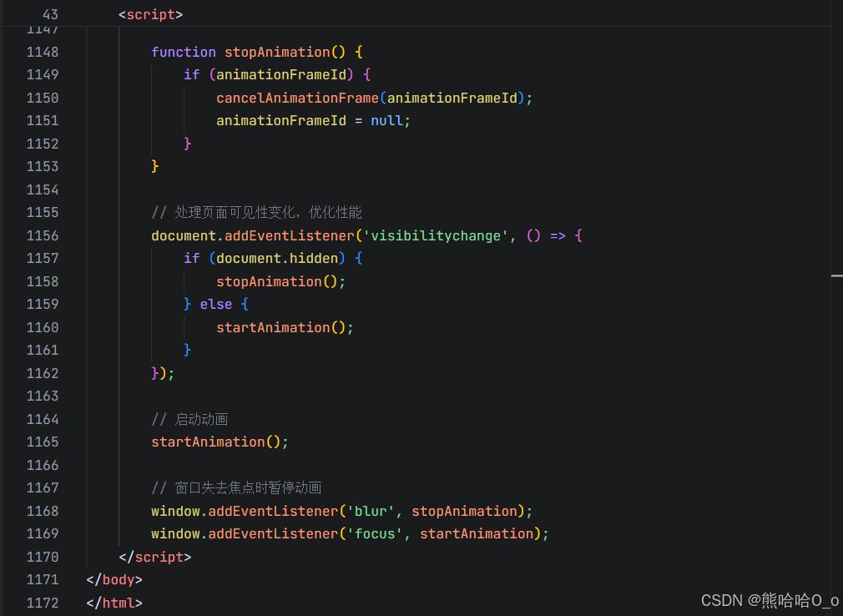
Task: Click the 'visibilitychange' string literal
Action: (436, 235)
